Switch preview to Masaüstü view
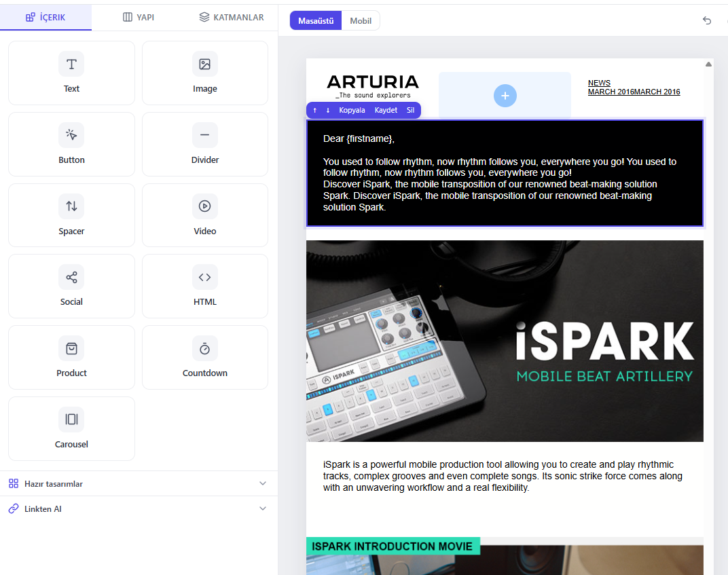The height and width of the screenshot is (575, 728). [316, 21]
